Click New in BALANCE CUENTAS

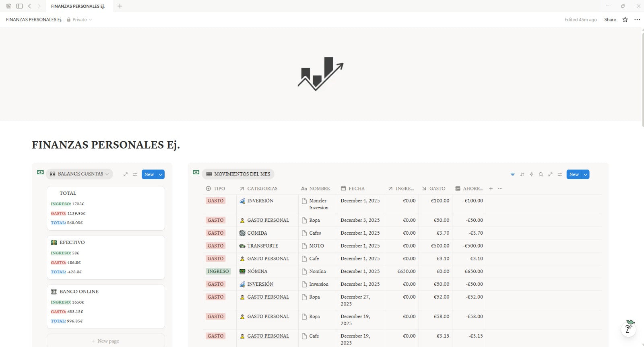tap(149, 174)
